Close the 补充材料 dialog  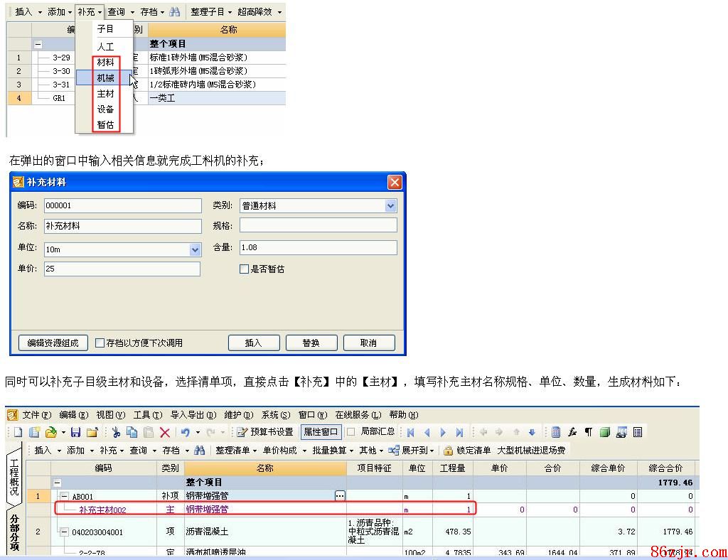[395, 183]
